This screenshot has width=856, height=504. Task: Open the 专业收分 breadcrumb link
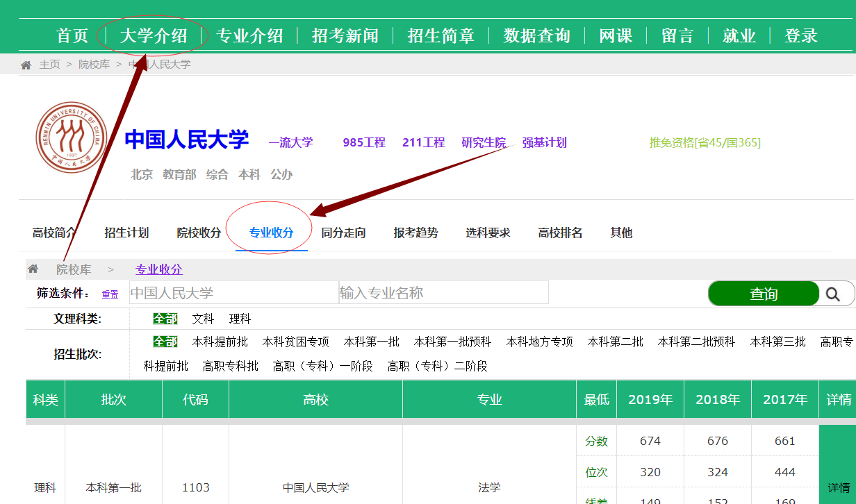coord(158,269)
